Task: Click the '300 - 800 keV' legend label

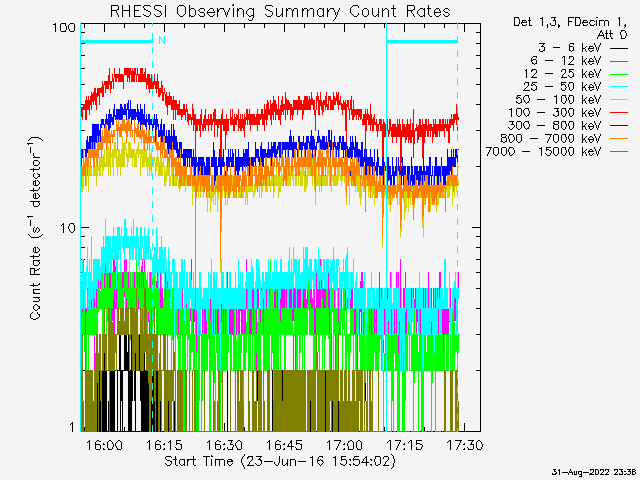Action: (555, 126)
